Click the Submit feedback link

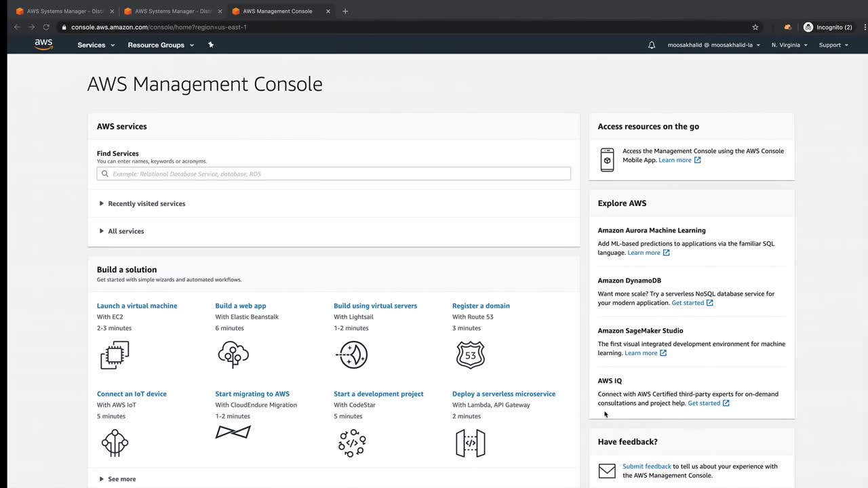point(646,466)
